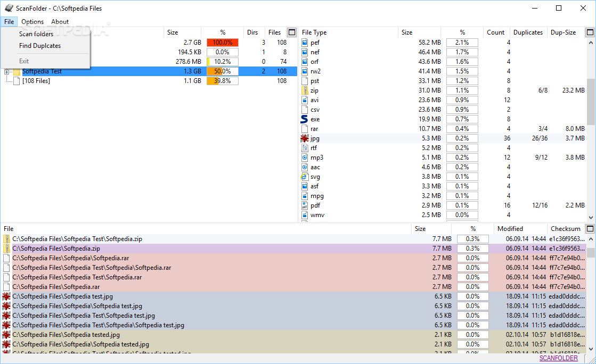
Task: Click icon of Softpedia Files\Softpedia test.jpg
Action: coord(6,296)
